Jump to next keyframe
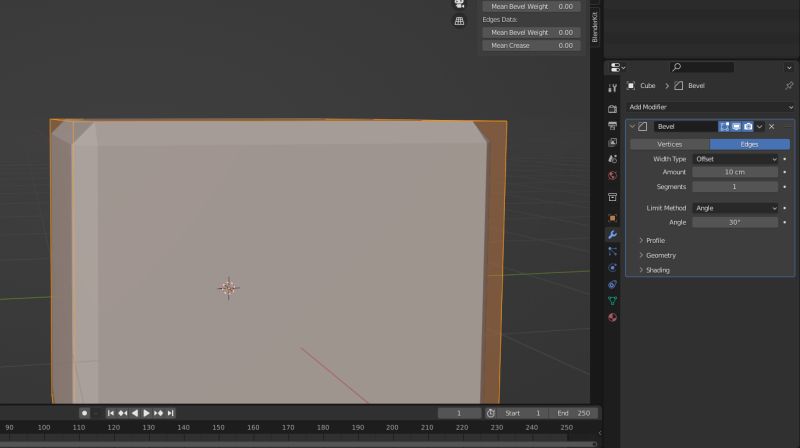Screen dimensions: 800x448 (x=159, y=413)
